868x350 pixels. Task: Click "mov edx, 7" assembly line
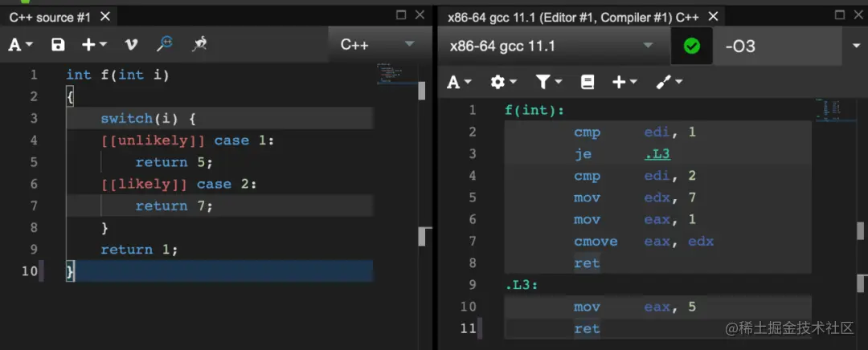pos(635,198)
